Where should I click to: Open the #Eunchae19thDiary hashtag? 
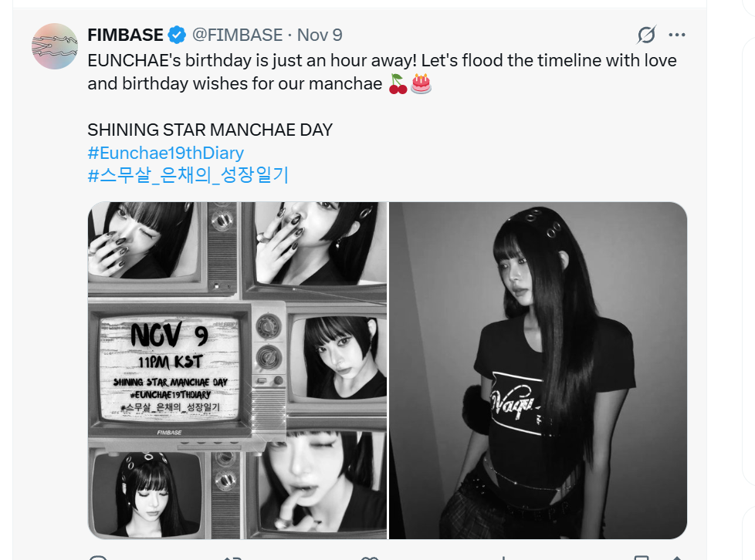166,153
